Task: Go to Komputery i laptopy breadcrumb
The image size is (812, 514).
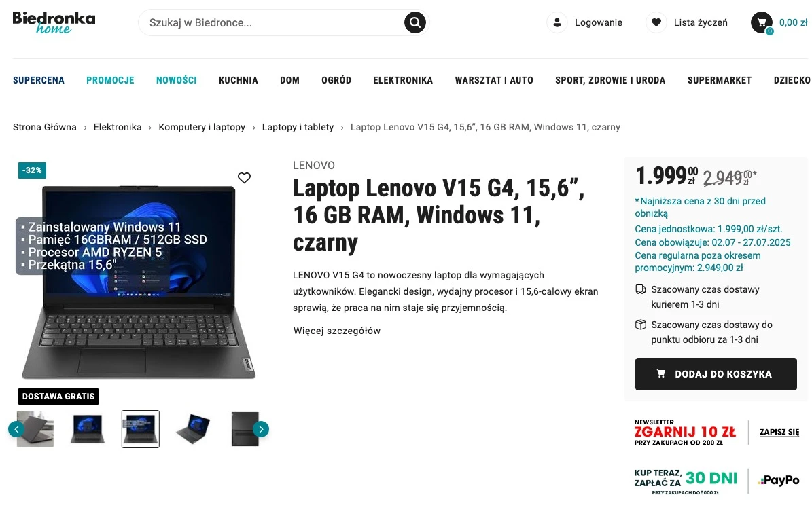Action: (201, 127)
